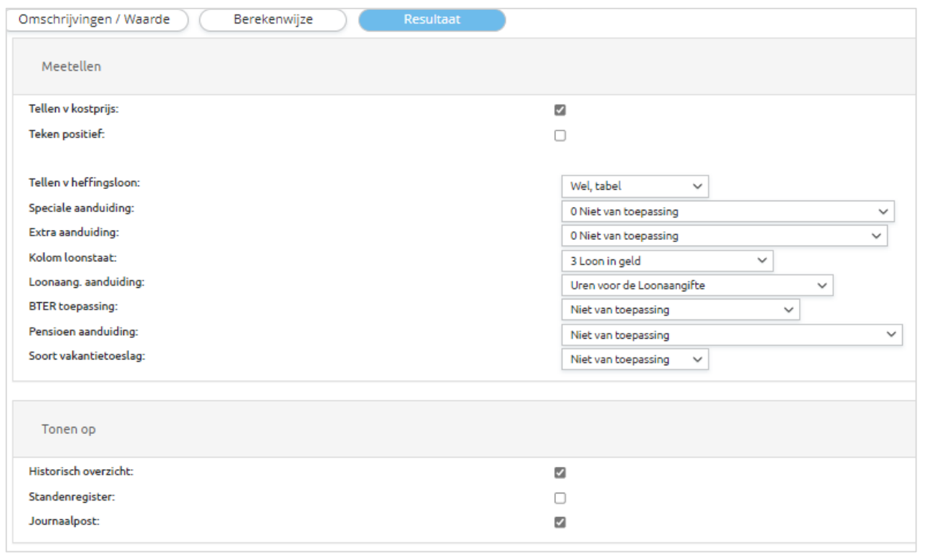Click the Speciale aanduiding label

82,208
